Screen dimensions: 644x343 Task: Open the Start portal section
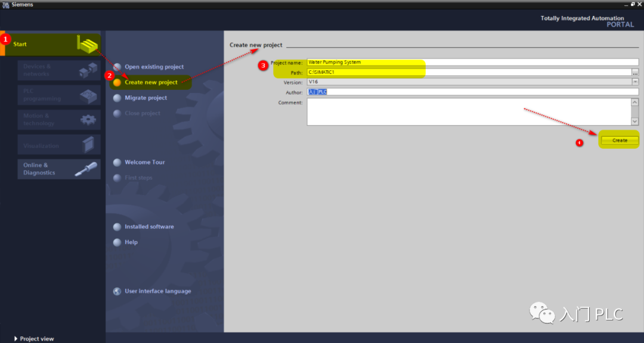click(50, 44)
